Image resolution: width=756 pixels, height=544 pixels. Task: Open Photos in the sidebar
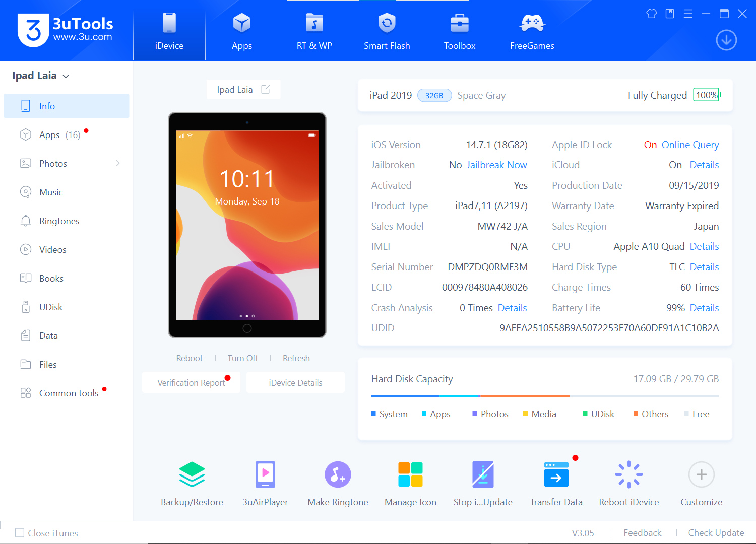click(67, 163)
